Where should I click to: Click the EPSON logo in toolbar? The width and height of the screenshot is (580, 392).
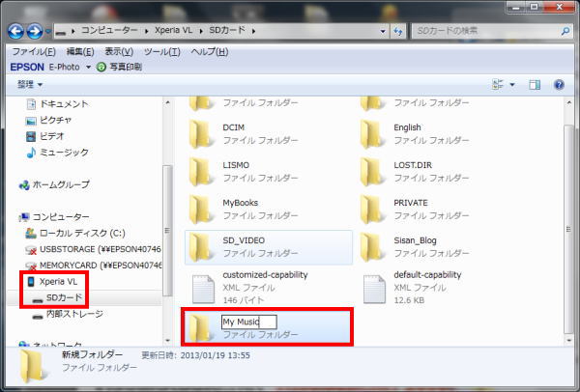pos(27,67)
